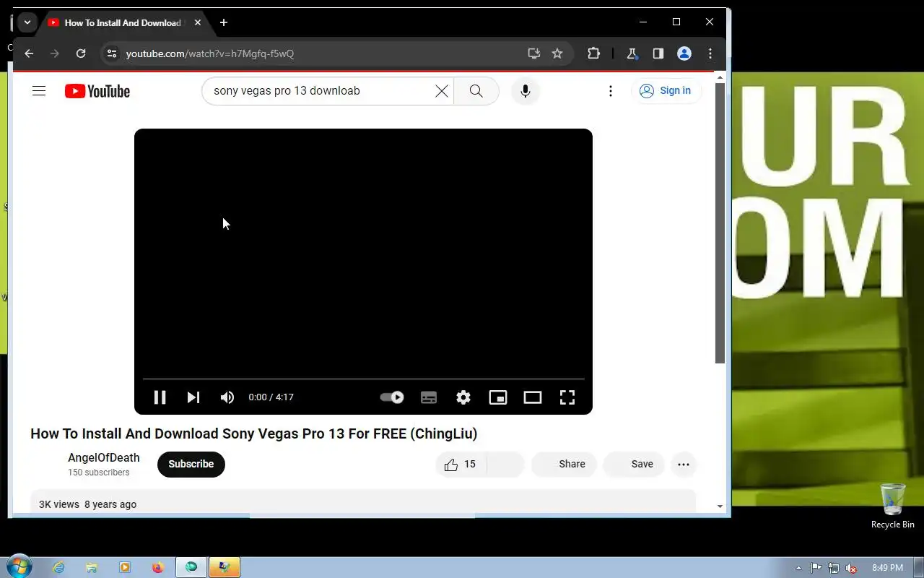The width and height of the screenshot is (924, 578).
Task: Open more actions ellipsis below video
Action: click(x=684, y=465)
